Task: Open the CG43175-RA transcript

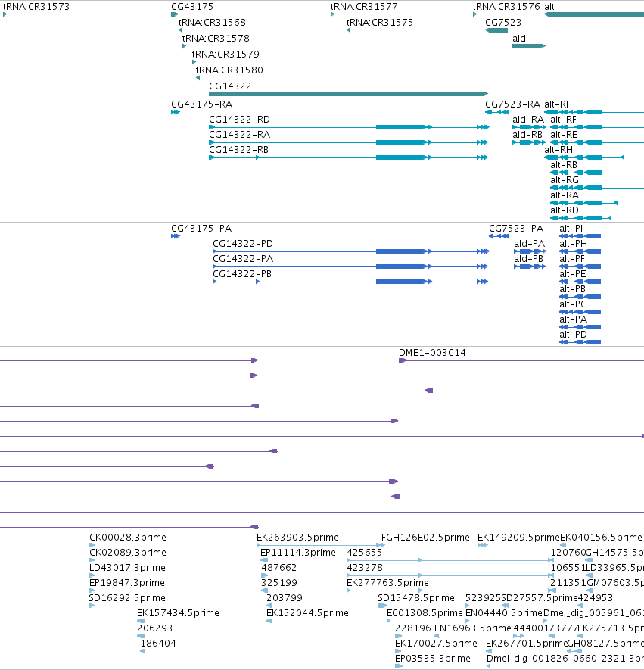Action: (176, 112)
